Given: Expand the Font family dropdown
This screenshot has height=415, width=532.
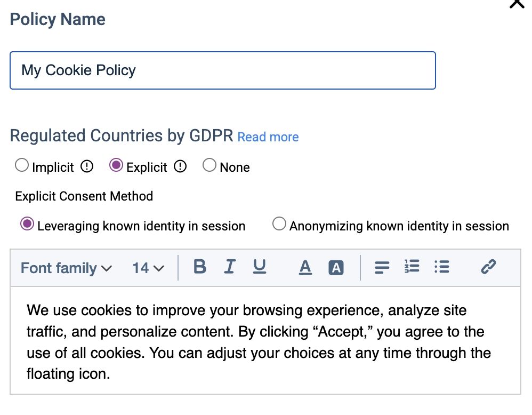Looking at the screenshot, I should coord(66,268).
